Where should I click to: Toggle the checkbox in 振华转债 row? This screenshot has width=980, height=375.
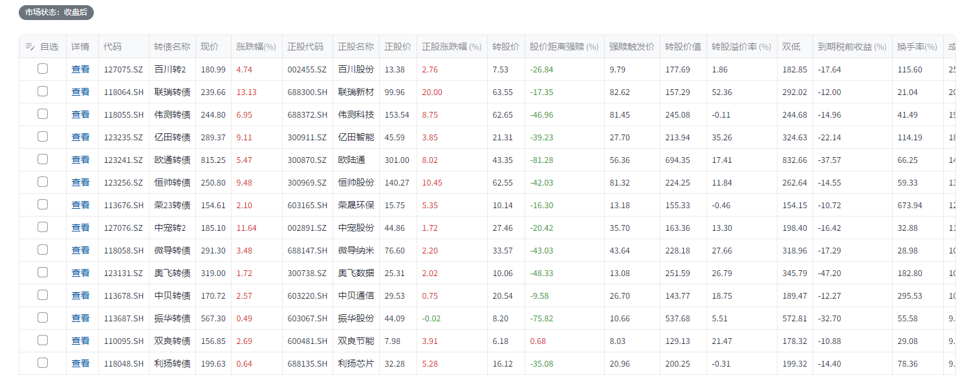tap(43, 317)
